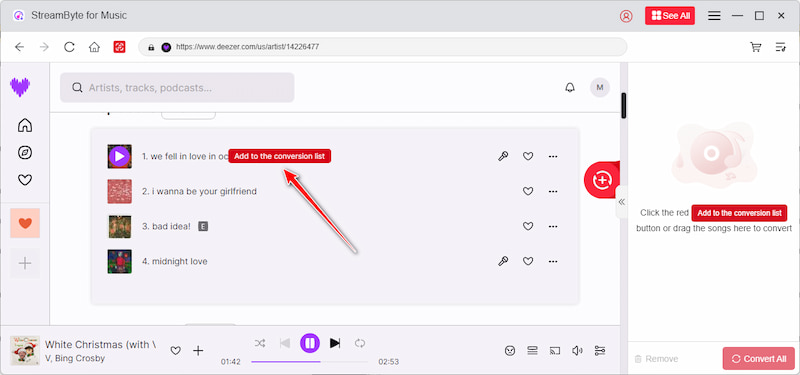Favorite midnight love with its heart icon
This screenshot has width=800, height=375.
click(x=528, y=261)
